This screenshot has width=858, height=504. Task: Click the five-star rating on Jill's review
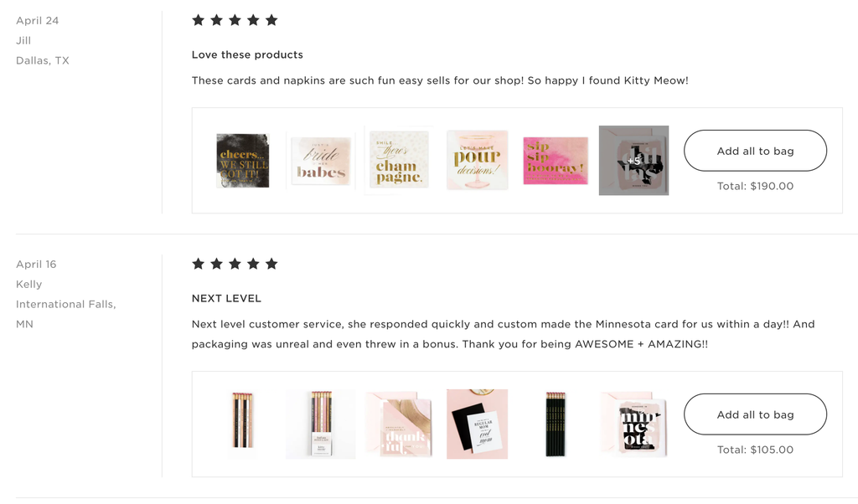[235, 20]
